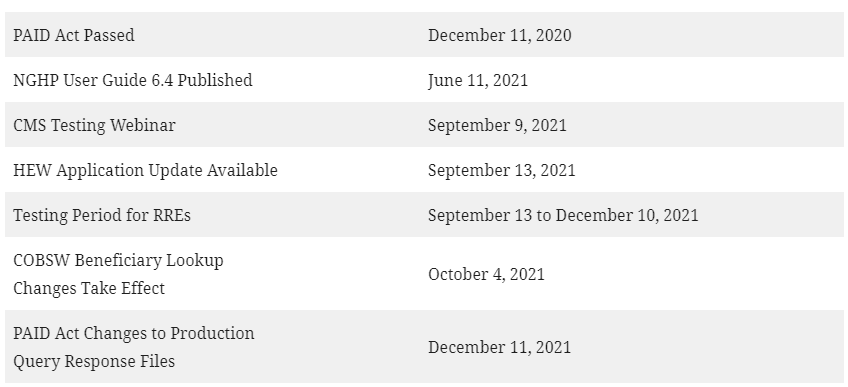Click HEW Application Update Available text

pos(145,170)
